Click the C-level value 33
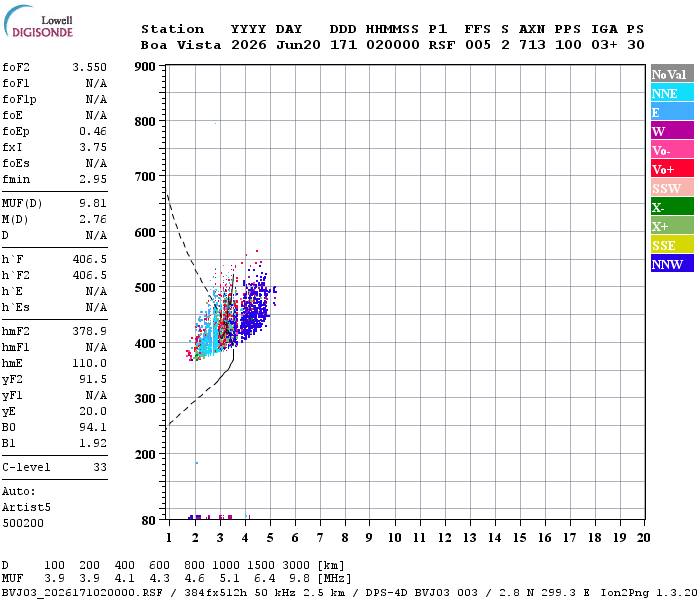 tap(100, 467)
